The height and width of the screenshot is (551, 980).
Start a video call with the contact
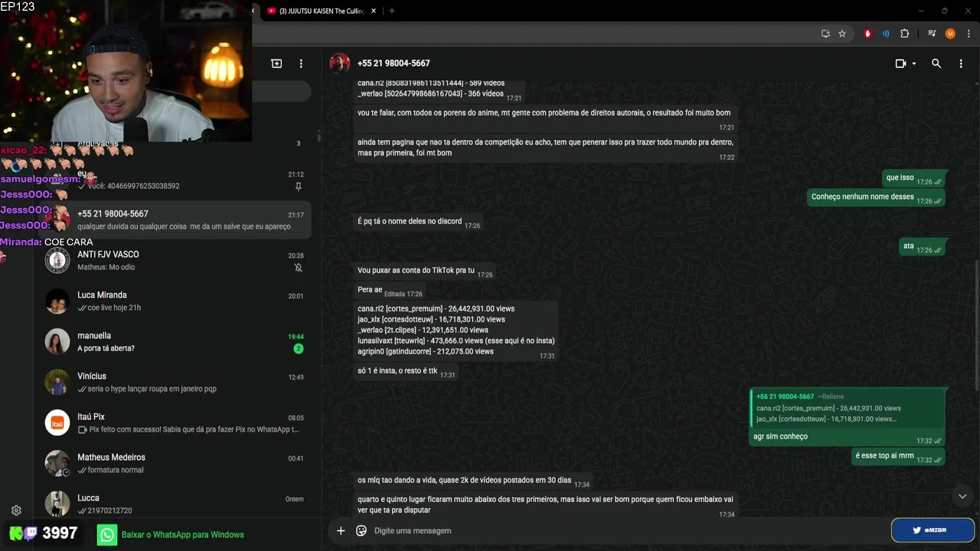[x=900, y=64]
